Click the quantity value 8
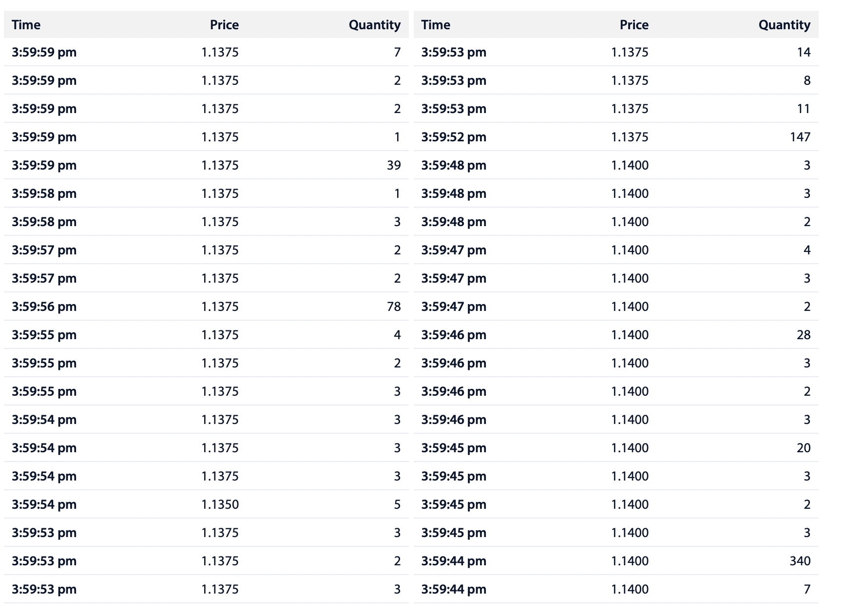The image size is (844, 616). pos(807,80)
